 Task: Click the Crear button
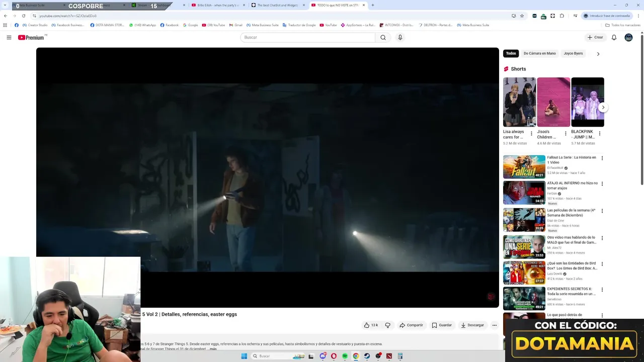click(595, 37)
